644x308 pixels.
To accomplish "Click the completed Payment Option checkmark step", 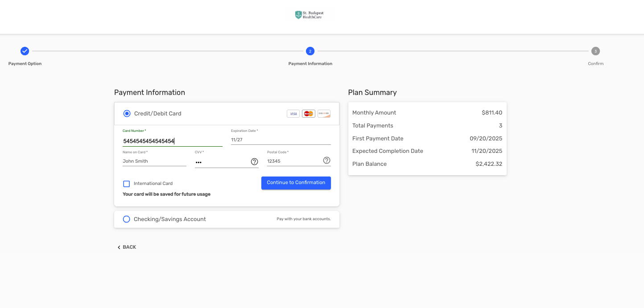I will pos(25,51).
